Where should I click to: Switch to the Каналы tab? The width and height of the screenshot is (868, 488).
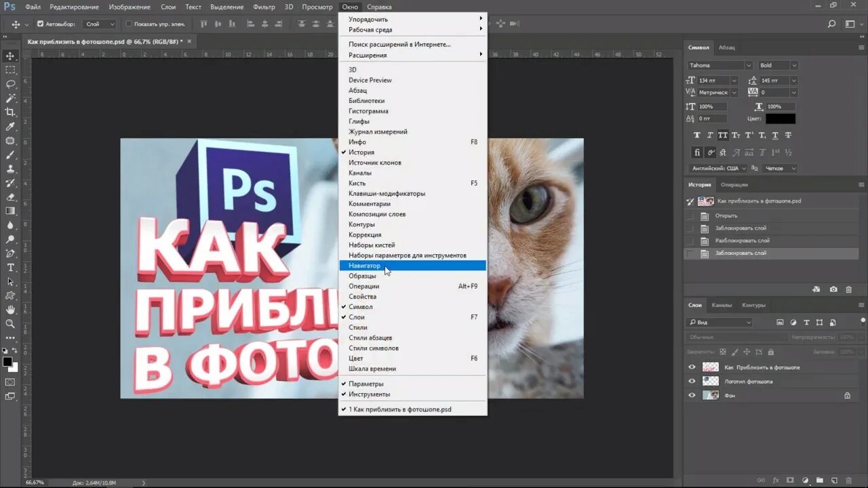click(x=722, y=305)
